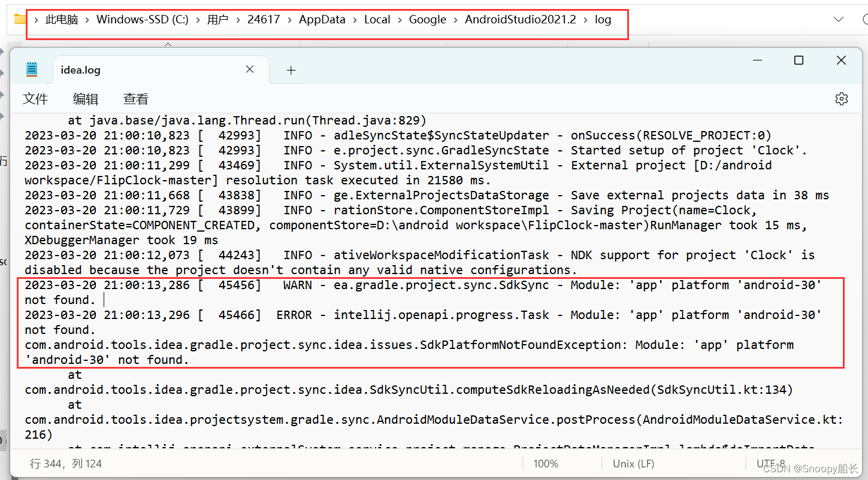
Task: Minimize the Notepad window
Action: pyautogui.click(x=758, y=60)
